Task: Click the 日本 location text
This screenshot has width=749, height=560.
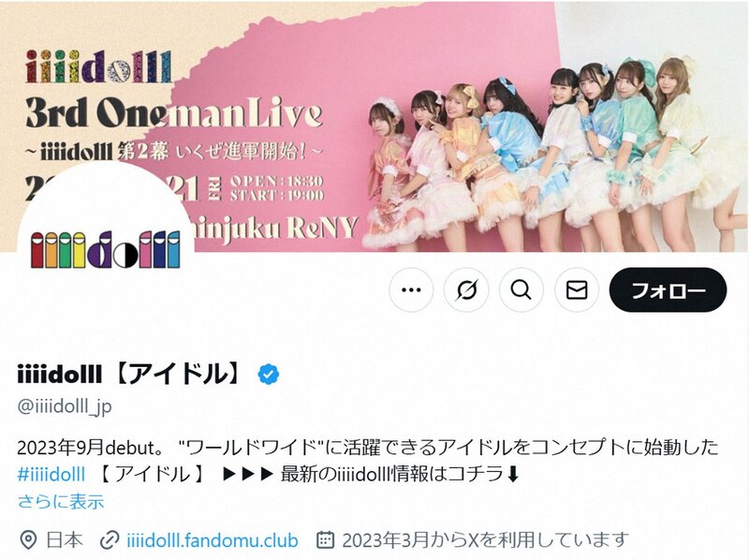Action: [x=65, y=540]
